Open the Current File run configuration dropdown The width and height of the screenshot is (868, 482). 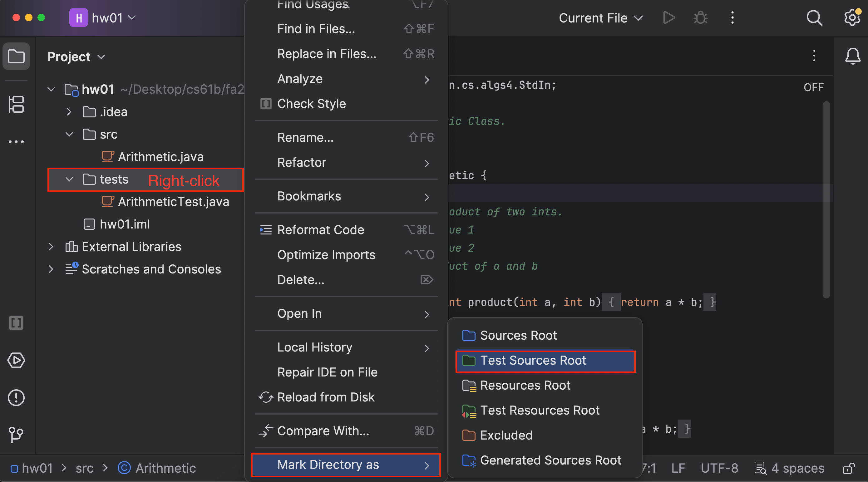pyautogui.click(x=600, y=17)
